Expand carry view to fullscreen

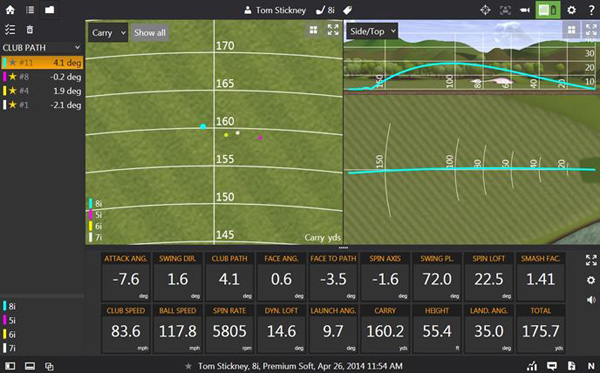pyautogui.click(x=333, y=30)
